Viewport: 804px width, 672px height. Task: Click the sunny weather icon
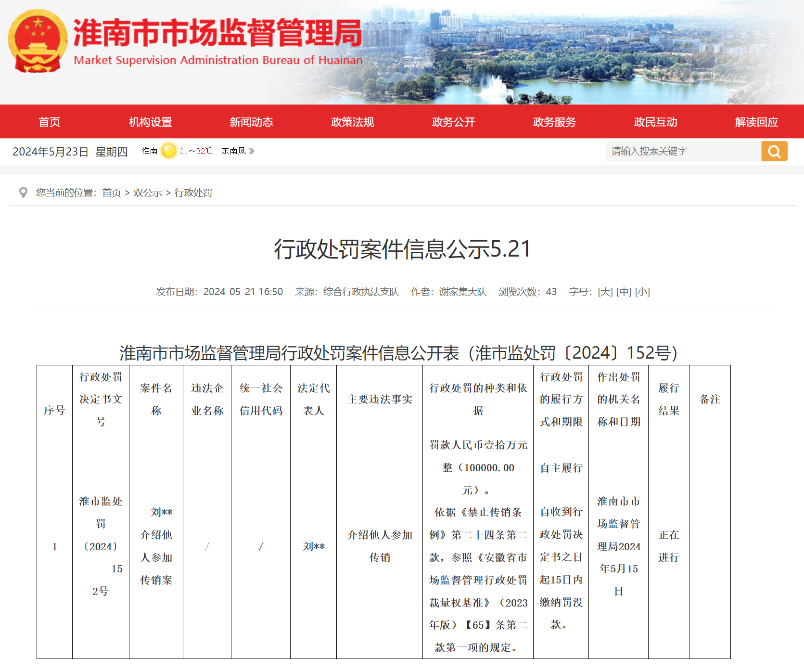coord(169,151)
